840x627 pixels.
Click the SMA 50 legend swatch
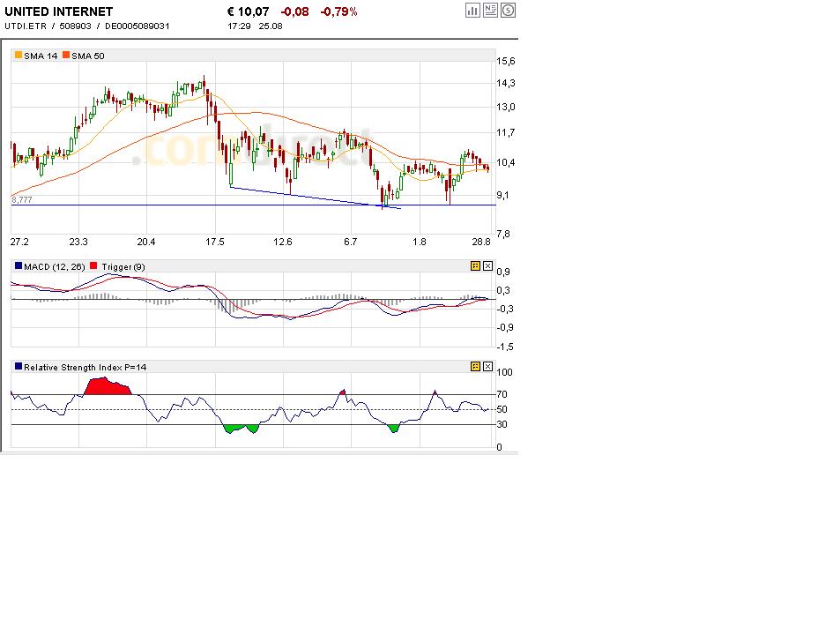[x=66, y=56]
